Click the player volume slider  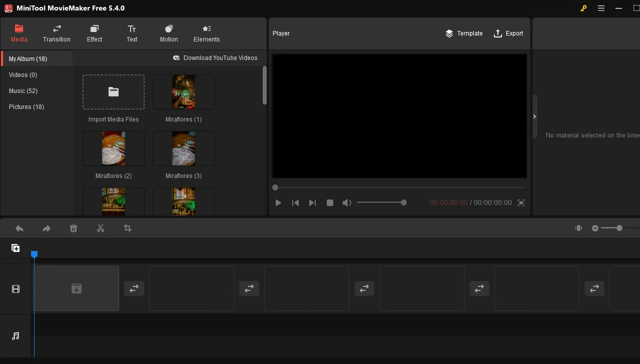[x=380, y=202]
